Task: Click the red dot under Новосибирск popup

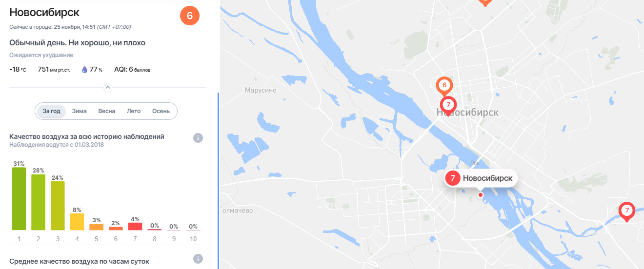Action: click(x=481, y=195)
